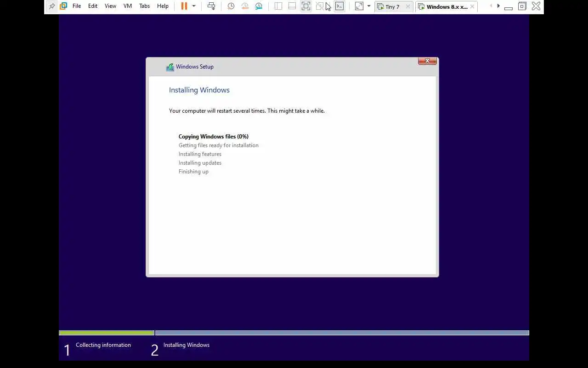Toggle the thumbnail bar icon

point(292,6)
